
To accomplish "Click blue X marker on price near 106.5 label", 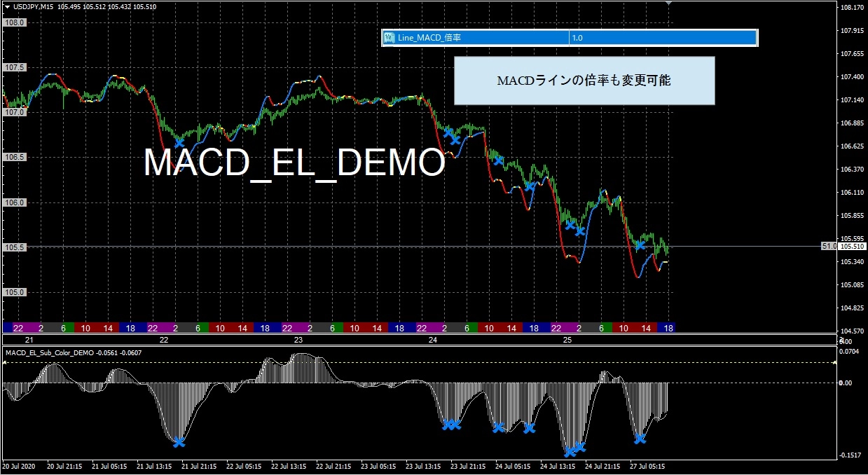I will (x=179, y=143).
